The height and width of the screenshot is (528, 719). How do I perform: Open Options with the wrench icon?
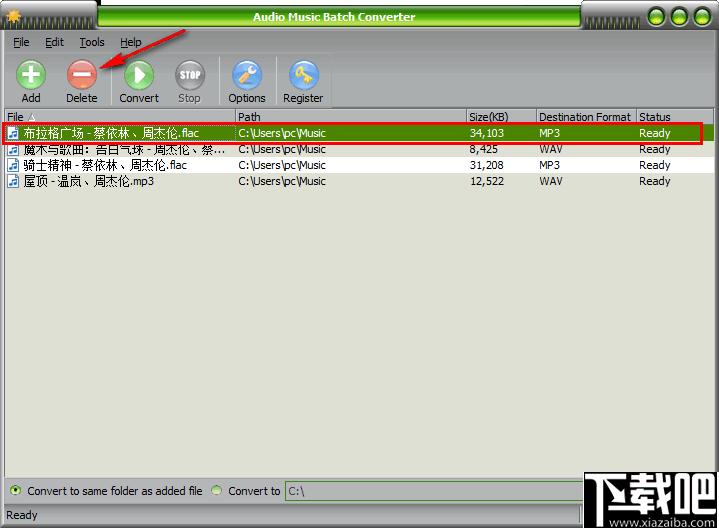pyautogui.click(x=247, y=75)
